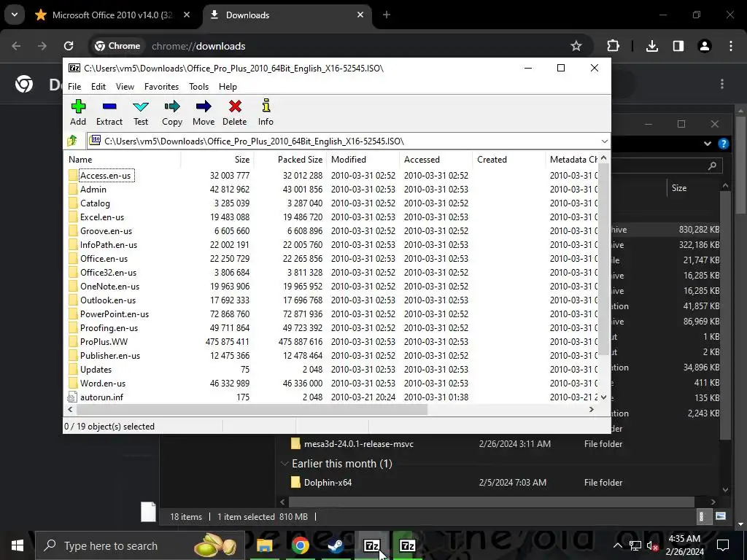Image resolution: width=747 pixels, height=560 pixels.
Task: Click the Test archive icon
Action: pos(141,112)
